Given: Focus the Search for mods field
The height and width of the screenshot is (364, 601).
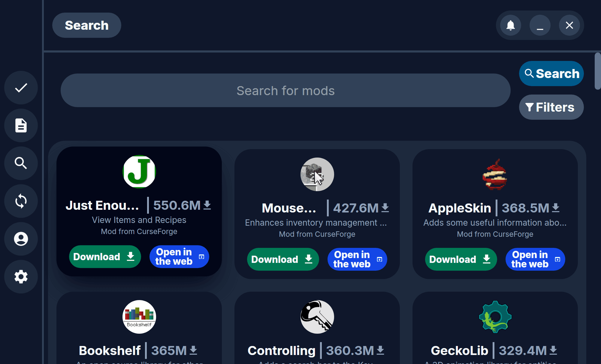Looking at the screenshot, I should coord(285,90).
